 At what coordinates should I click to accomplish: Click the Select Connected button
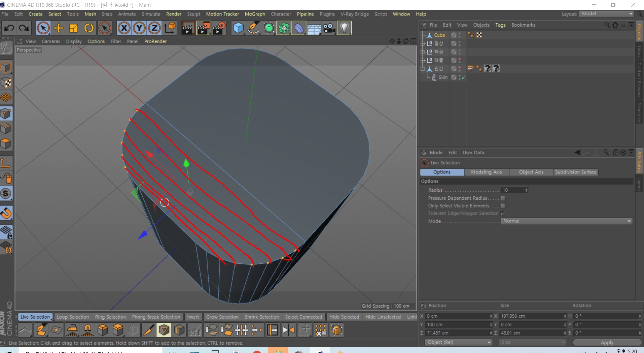303,317
